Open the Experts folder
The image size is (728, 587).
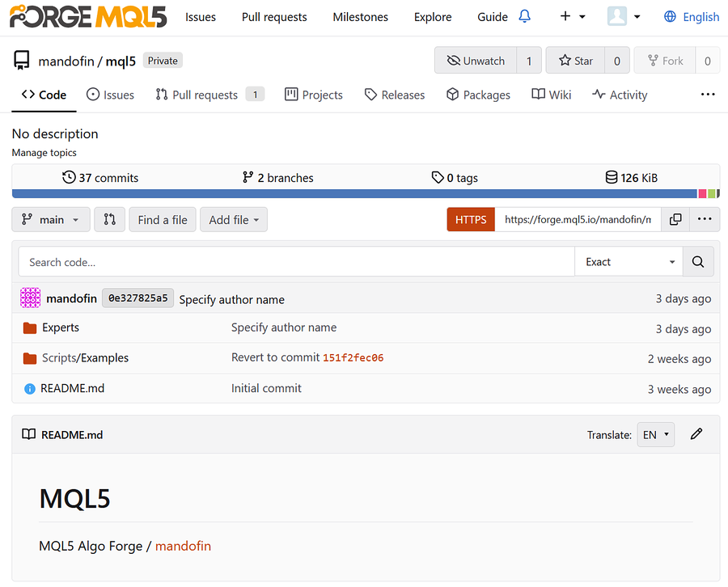[61, 327]
